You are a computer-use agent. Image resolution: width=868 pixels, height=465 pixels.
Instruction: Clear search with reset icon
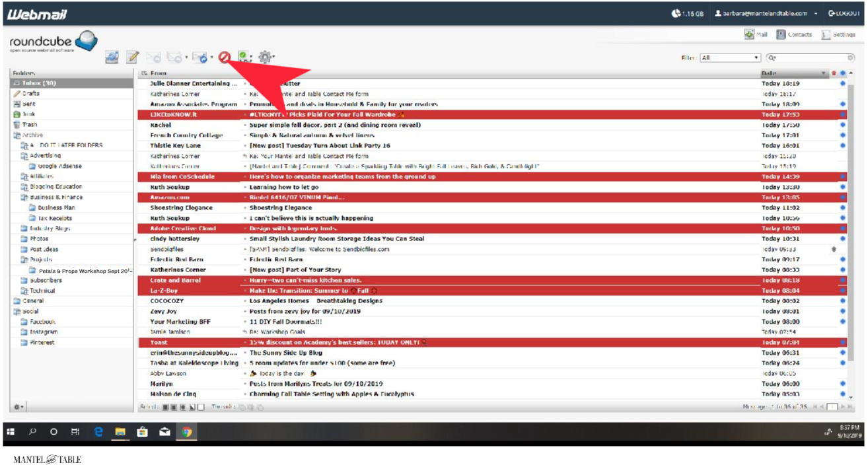tap(851, 58)
